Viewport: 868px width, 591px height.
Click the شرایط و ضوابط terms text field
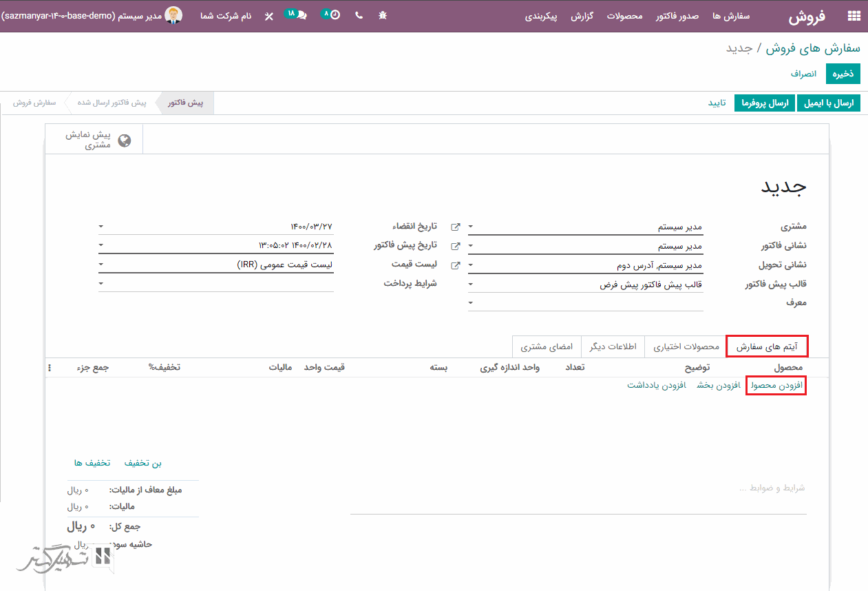578,488
